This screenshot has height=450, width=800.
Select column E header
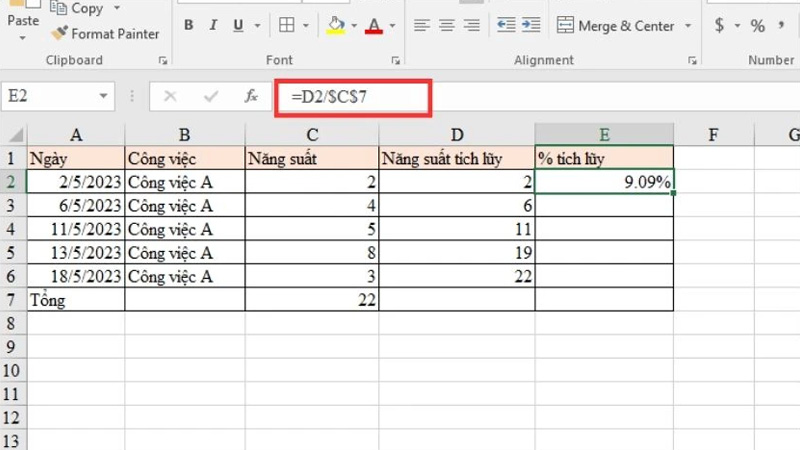click(604, 135)
